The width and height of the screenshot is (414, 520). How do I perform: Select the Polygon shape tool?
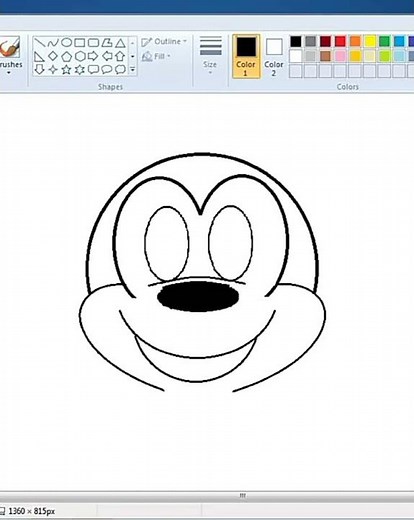(107, 42)
